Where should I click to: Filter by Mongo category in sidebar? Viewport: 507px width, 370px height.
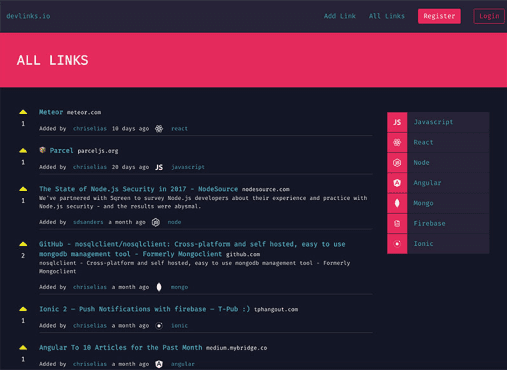pos(438,203)
